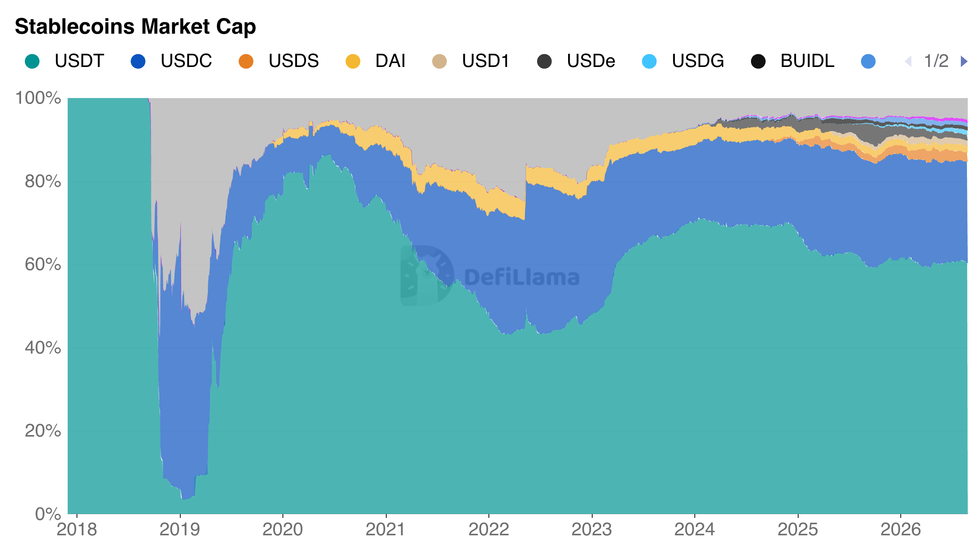Hide the DAI series via its label
The width and height of the screenshot is (980, 551).
[x=390, y=61]
